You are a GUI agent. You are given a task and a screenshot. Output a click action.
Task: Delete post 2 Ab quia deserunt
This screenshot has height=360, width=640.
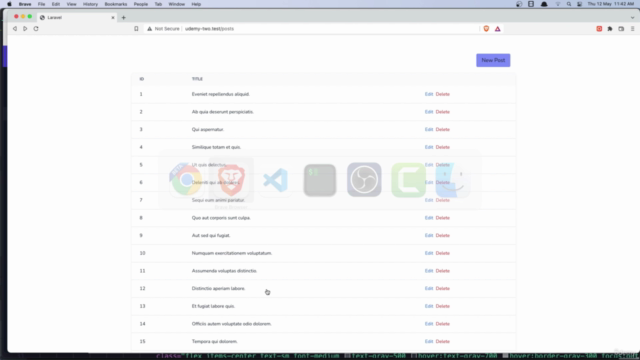click(x=442, y=112)
